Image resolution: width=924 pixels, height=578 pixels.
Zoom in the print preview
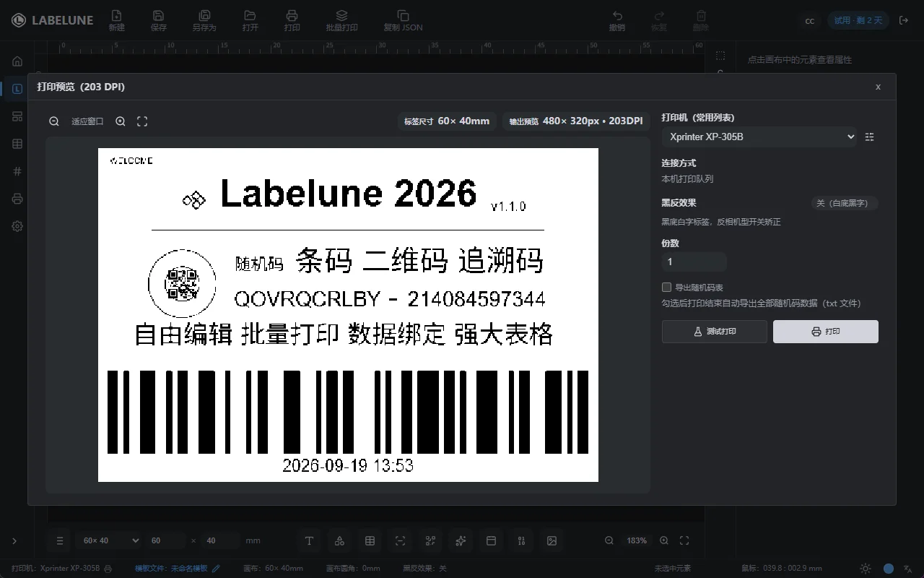point(121,121)
